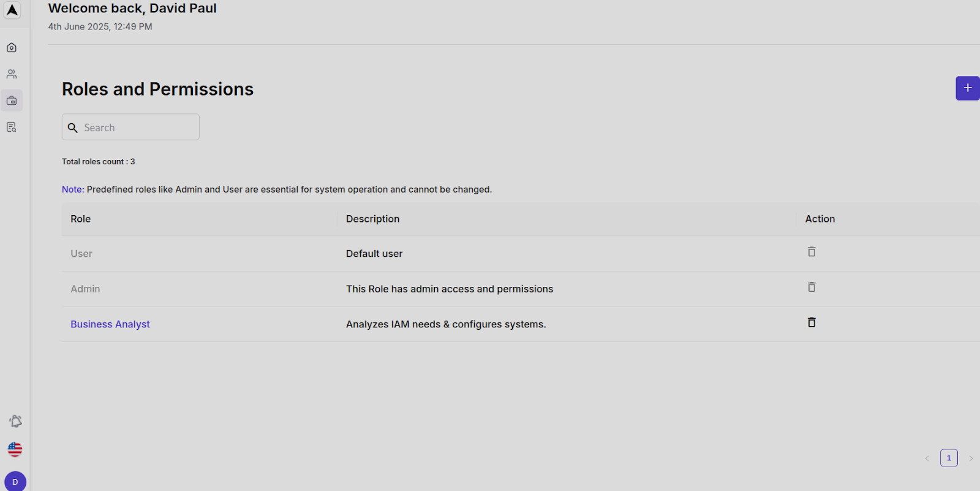This screenshot has height=491, width=980.
Task: Open the US flag language selector
Action: tap(14, 449)
